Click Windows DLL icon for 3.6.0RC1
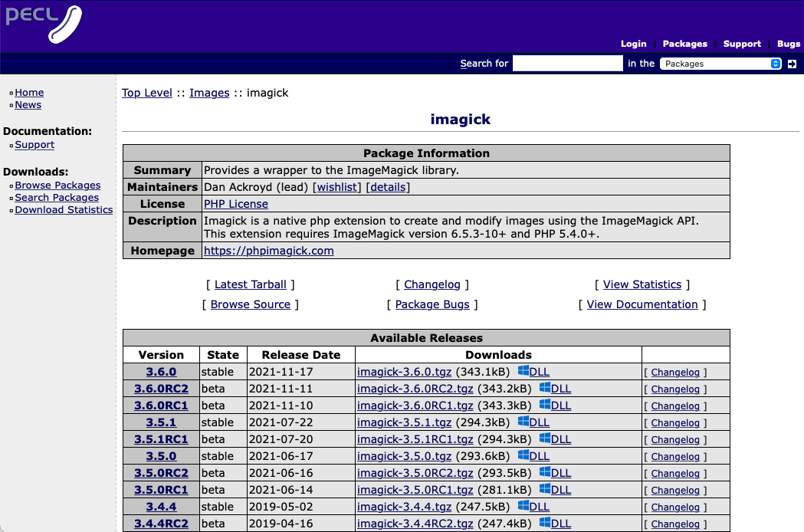Viewport: 804px width, 532px height. (544, 405)
